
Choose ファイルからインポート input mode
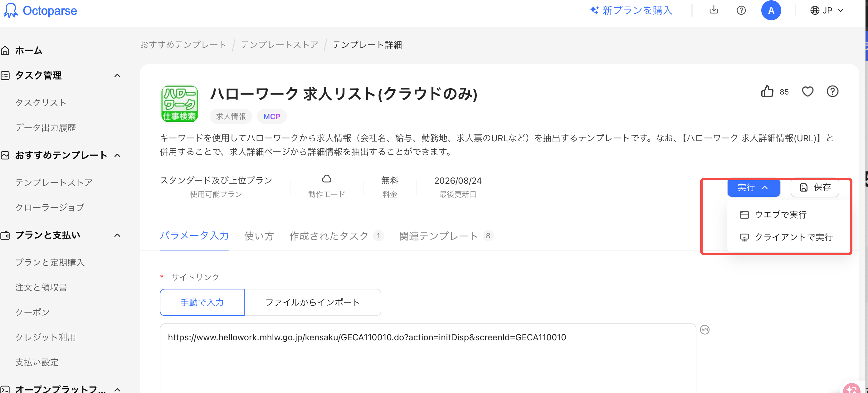point(313,302)
